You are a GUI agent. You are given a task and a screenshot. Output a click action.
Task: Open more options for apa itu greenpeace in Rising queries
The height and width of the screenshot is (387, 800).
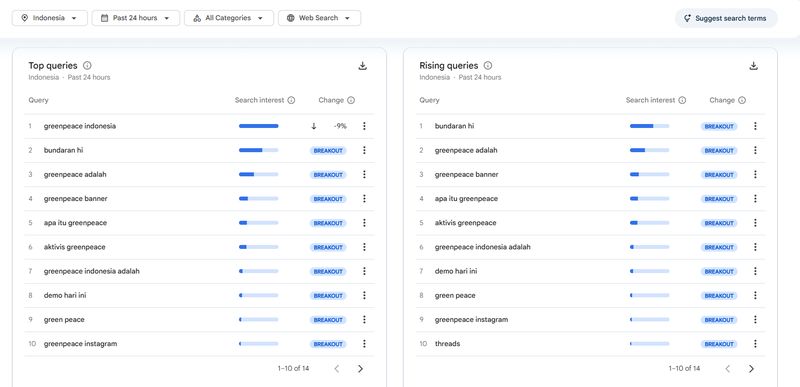tap(755, 198)
